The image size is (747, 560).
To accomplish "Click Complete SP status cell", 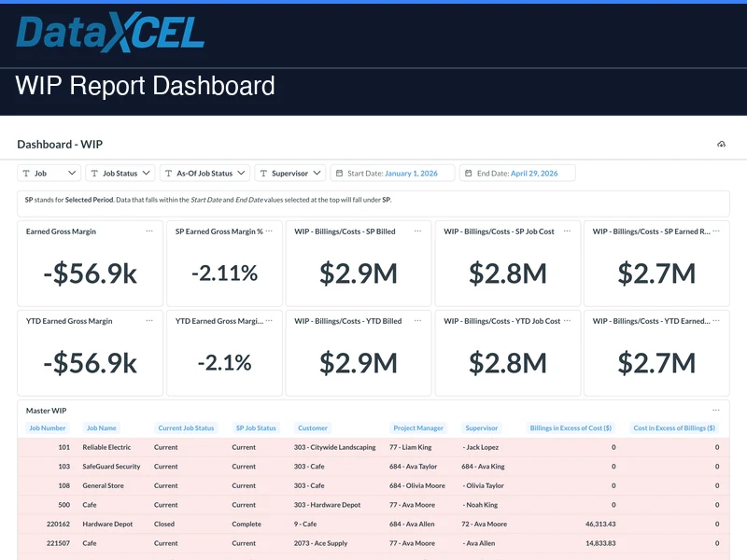I will pos(247,524).
